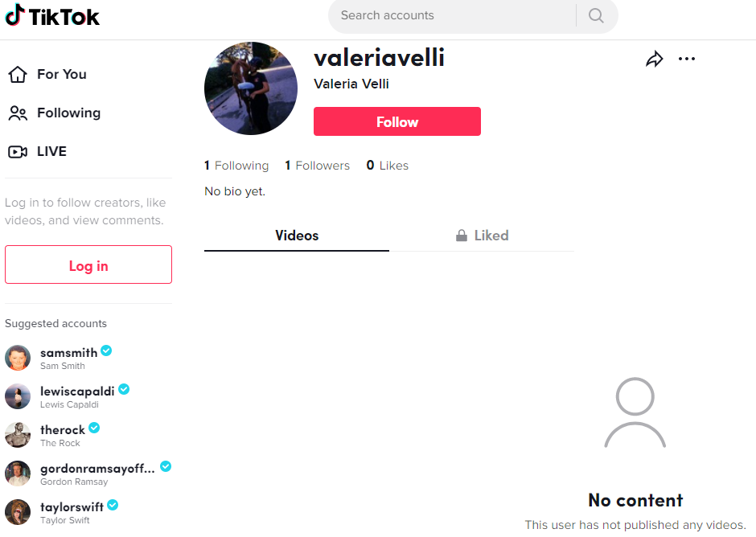This screenshot has height=537, width=756.
Task: Open the lewiscapaldi suggested account
Action: point(68,397)
